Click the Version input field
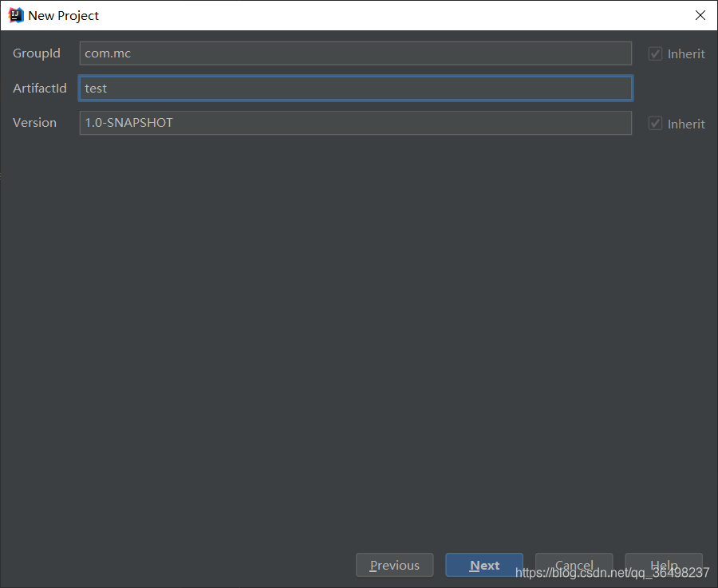This screenshot has width=718, height=588. pos(355,123)
